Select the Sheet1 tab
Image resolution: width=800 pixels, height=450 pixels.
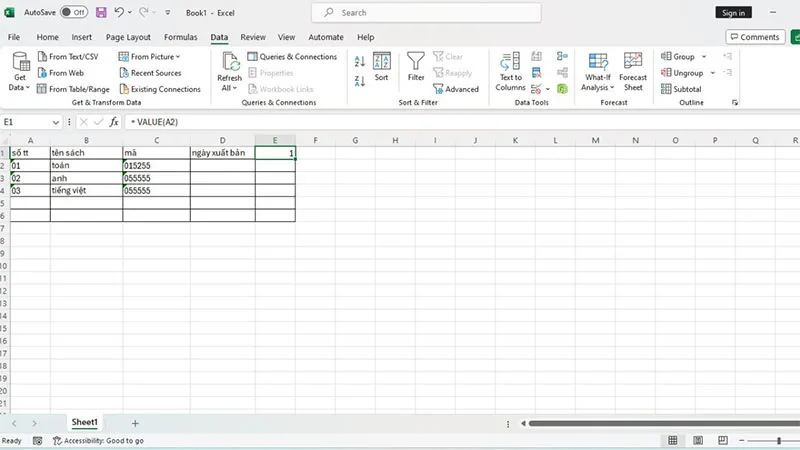tap(84, 422)
